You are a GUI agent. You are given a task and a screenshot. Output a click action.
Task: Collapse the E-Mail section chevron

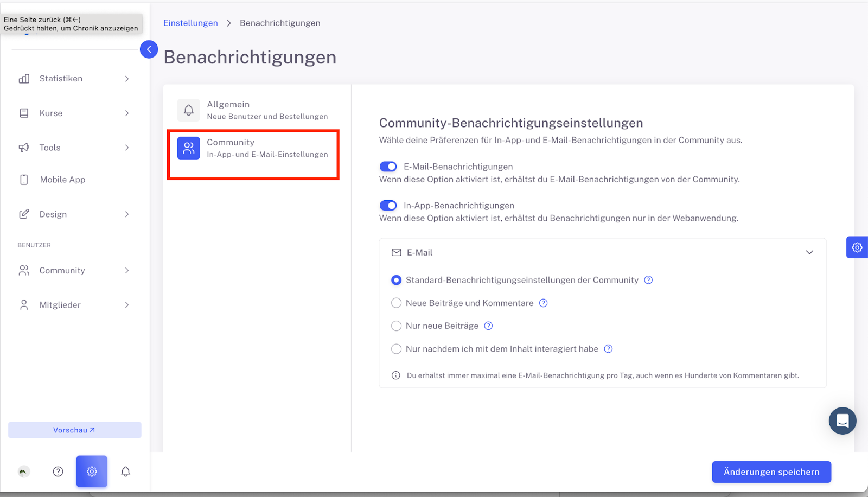(809, 252)
